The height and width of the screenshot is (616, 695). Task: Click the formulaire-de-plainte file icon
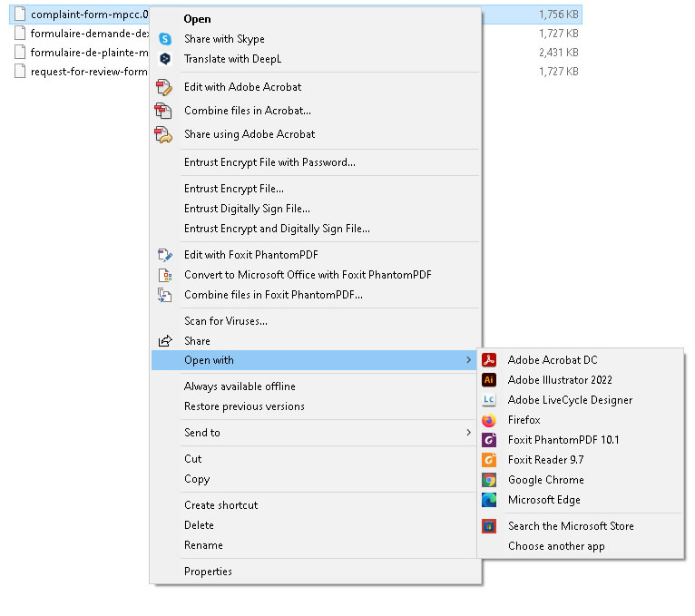point(19,53)
